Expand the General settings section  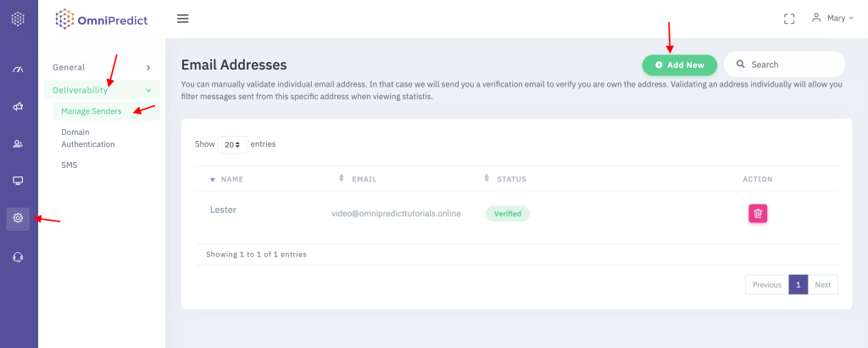click(x=101, y=67)
